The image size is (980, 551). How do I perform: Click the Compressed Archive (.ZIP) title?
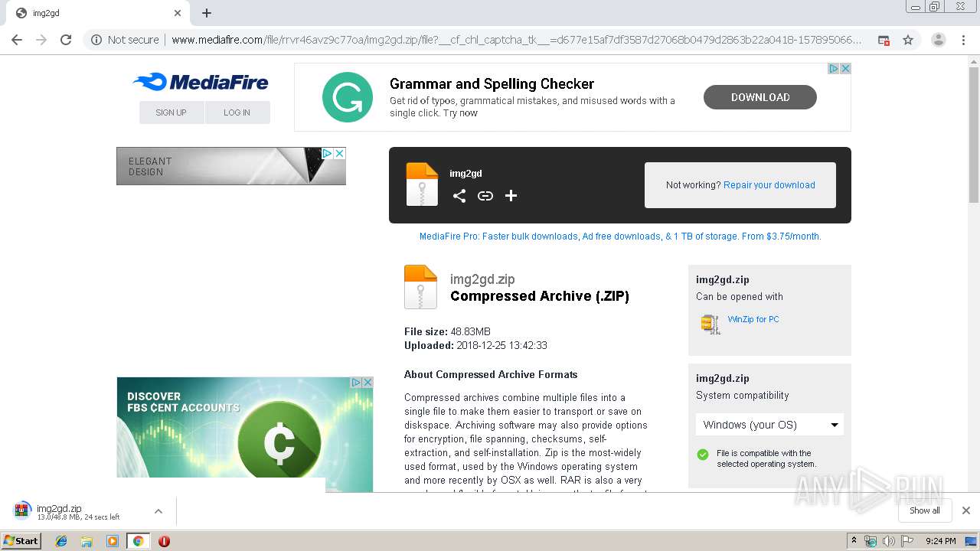click(x=540, y=296)
